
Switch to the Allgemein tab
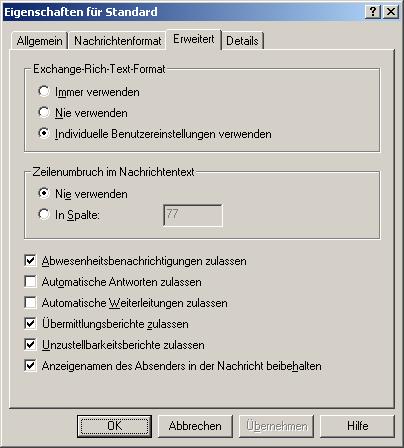(39, 41)
